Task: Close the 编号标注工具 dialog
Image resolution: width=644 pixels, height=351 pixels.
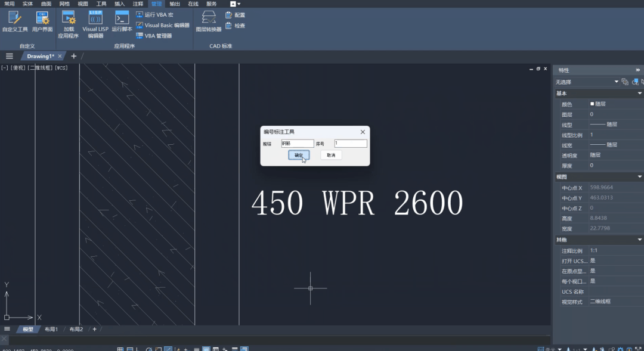Action: pos(363,132)
